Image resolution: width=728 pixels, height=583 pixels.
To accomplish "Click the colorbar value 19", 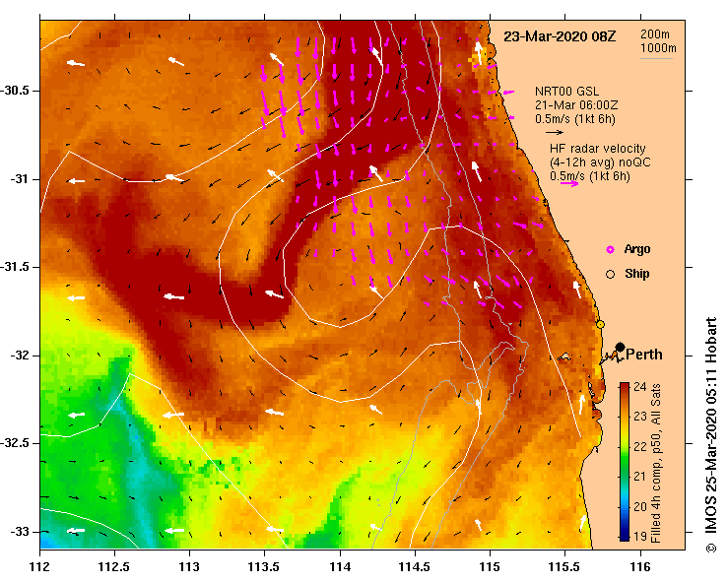I will tap(639, 536).
